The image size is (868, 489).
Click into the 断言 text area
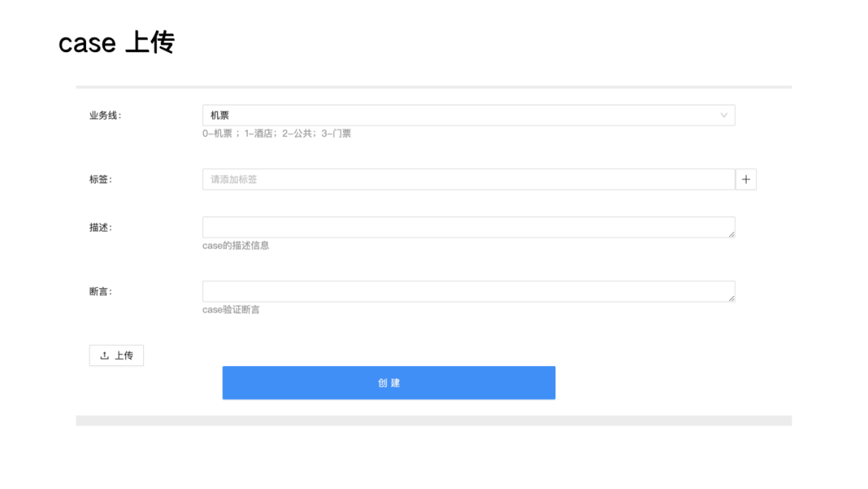click(469, 291)
